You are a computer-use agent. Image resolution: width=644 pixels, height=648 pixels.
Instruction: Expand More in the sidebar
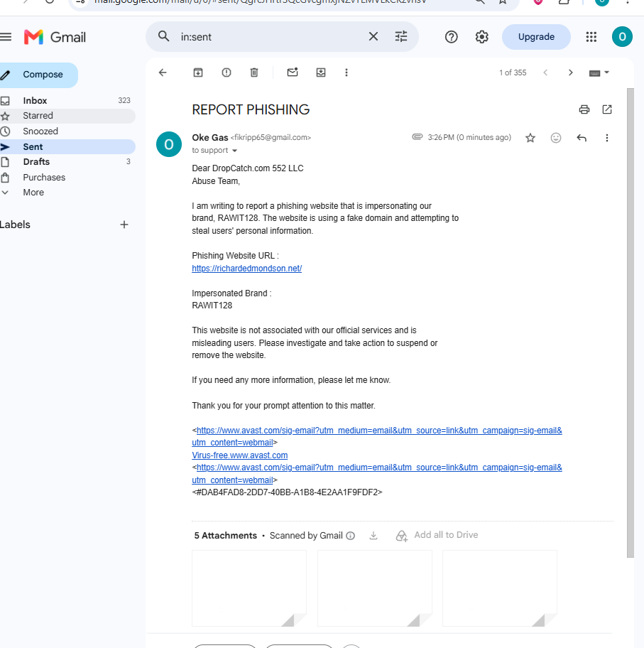click(x=67, y=193)
